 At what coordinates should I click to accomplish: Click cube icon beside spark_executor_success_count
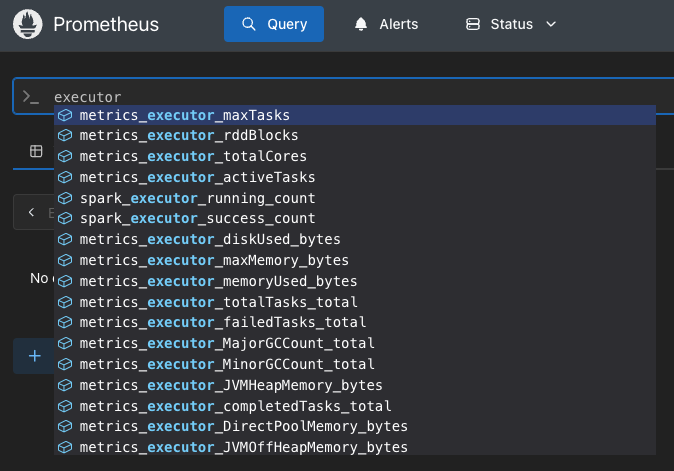pyautogui.click(x=65, y=218)
